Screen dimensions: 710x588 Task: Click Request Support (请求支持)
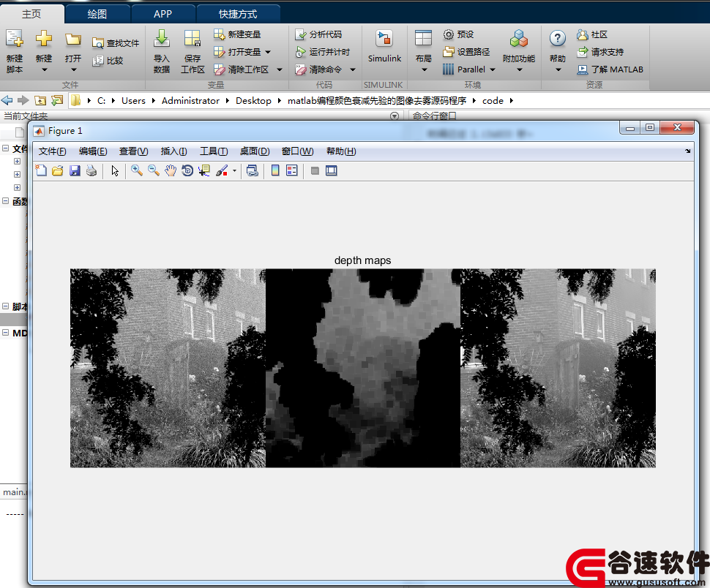(x=600, y=52)
